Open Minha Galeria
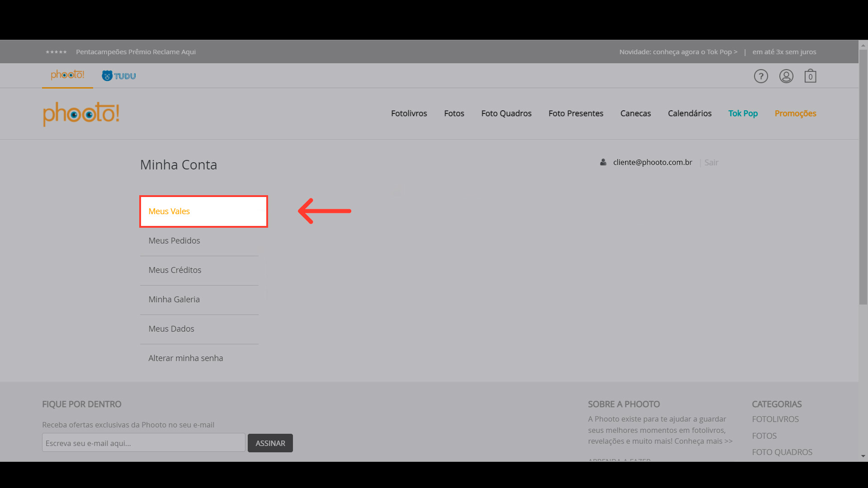Image resolution: width=868 pixels, height=488 pixels. pos(174,300)
